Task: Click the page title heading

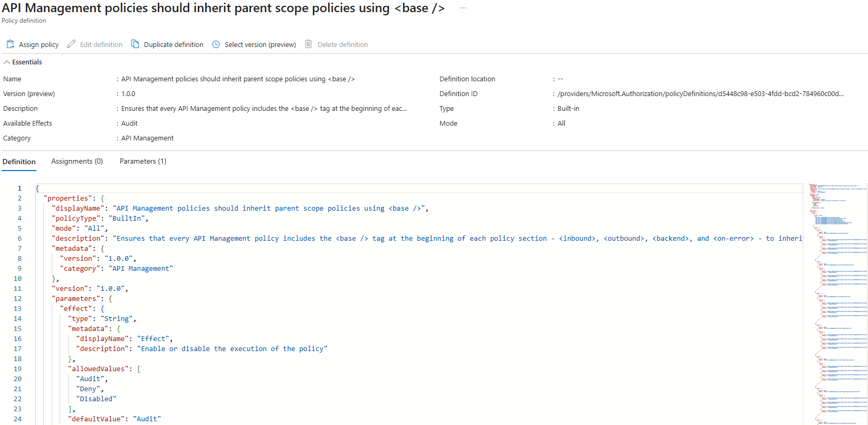Action: 224,8
